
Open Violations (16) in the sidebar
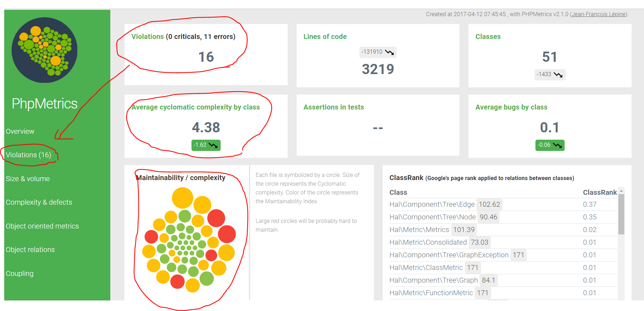click(28, 155)
